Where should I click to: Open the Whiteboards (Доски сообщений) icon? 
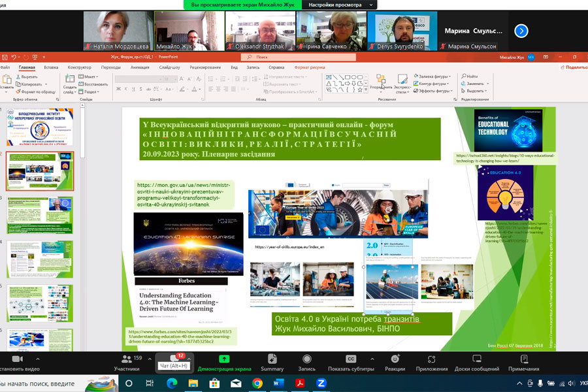tap(478, 360)
